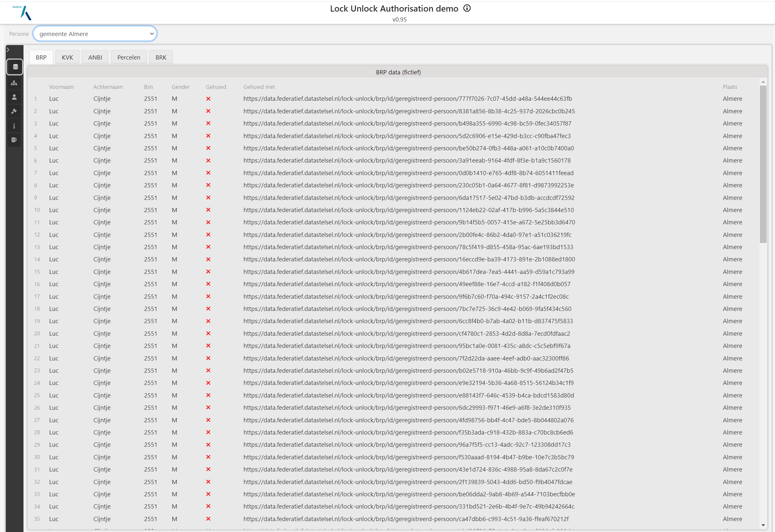
Task: Click the Gehuwd met column header
Action: point(259,87)
